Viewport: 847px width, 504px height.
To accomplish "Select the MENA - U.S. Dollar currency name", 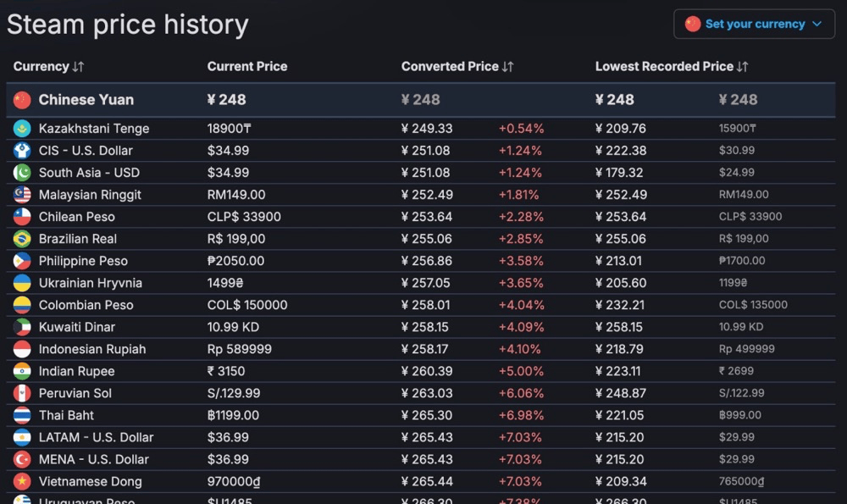I will (93, 460).
